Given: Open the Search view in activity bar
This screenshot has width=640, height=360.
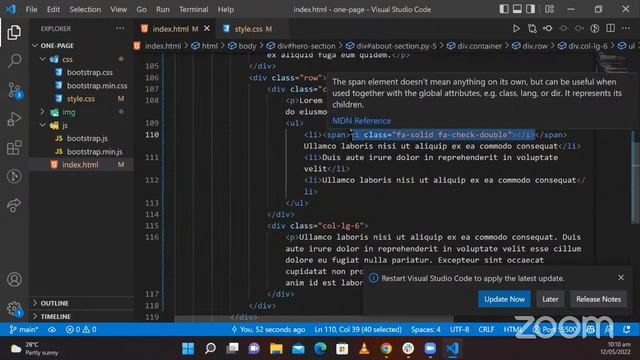Looking at the screenshot, I should point(14,61).
